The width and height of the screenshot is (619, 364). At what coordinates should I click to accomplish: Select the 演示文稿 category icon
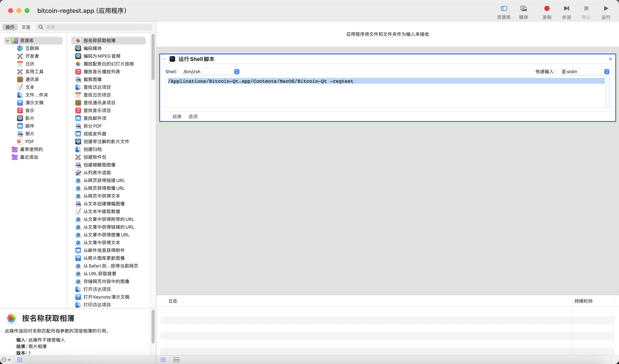pyautogui.click(x=20, y=103)
